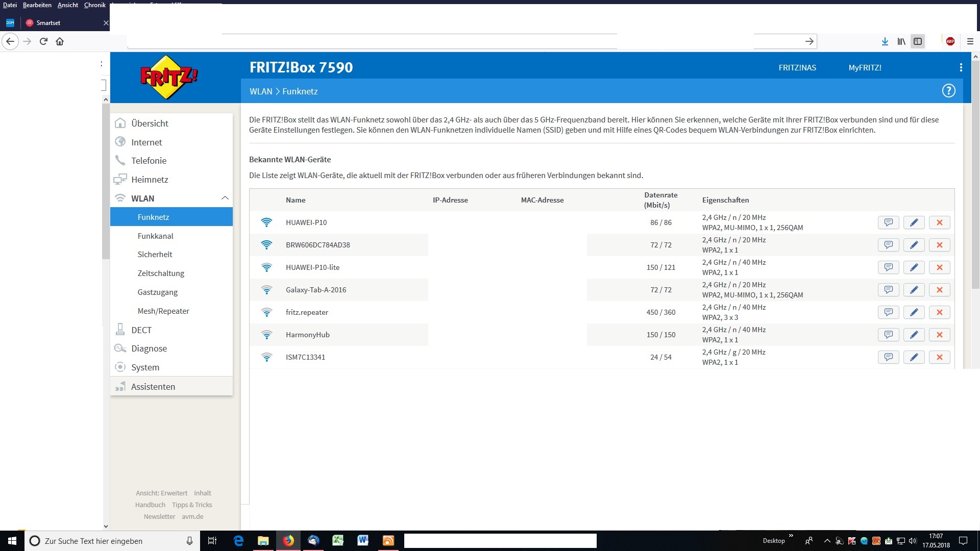
Task: Expand the Heimnetz navigation entry
Action: click(x=150, y=180)
